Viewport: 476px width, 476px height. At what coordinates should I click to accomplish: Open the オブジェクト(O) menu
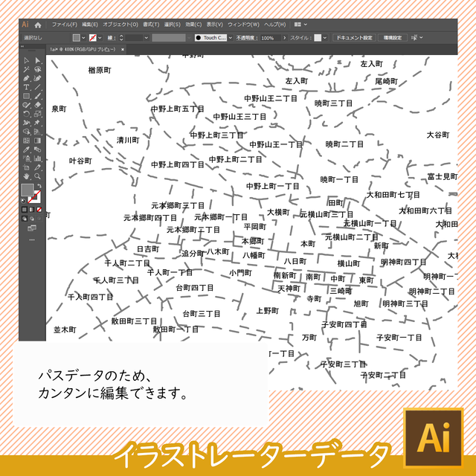pos(120,25)
